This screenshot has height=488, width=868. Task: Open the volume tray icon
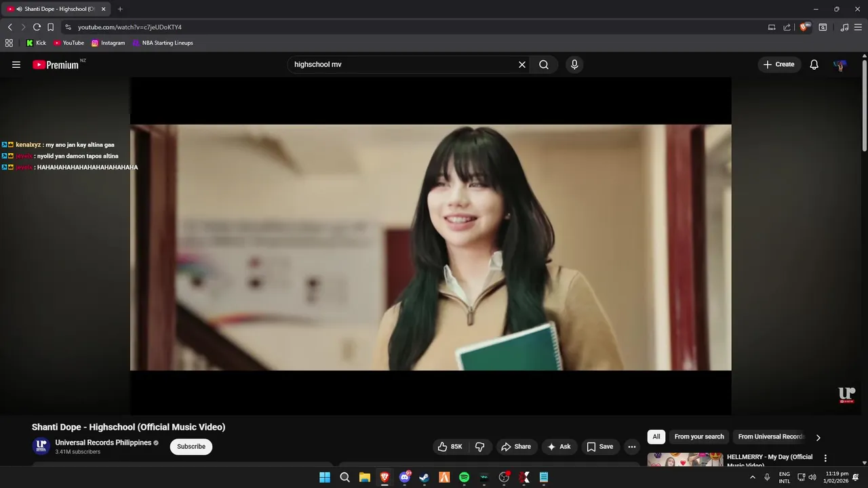(x=812, y=477)
